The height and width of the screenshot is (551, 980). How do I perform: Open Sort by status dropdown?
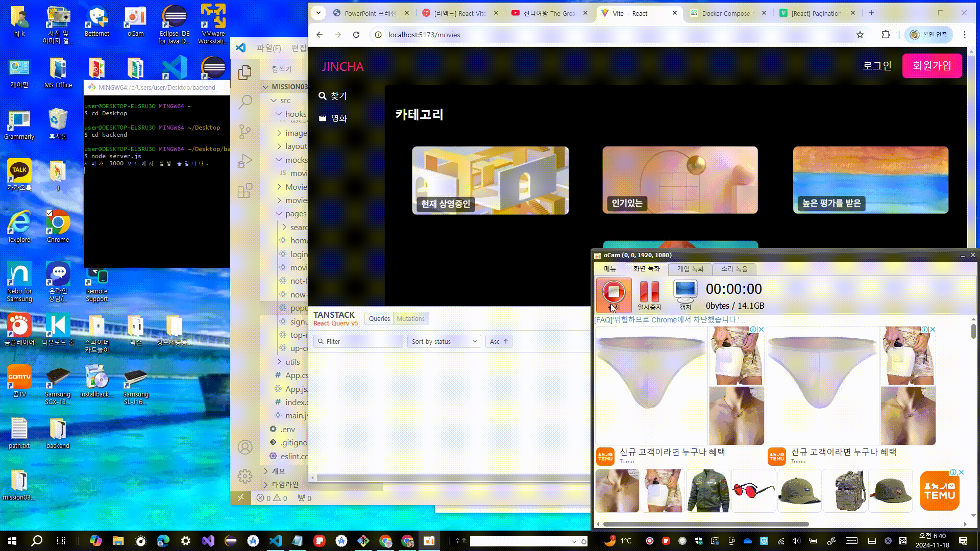pos(444,341)
